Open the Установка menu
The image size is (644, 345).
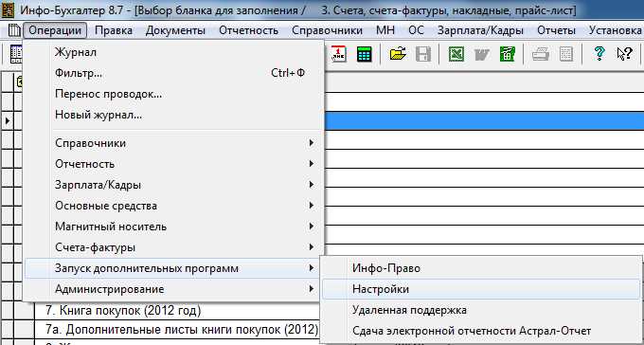[615, 30]
